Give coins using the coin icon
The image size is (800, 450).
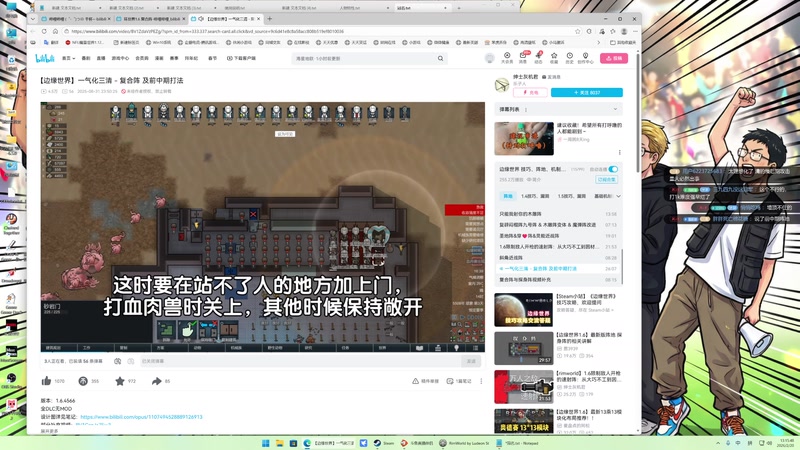coord(83,381)
